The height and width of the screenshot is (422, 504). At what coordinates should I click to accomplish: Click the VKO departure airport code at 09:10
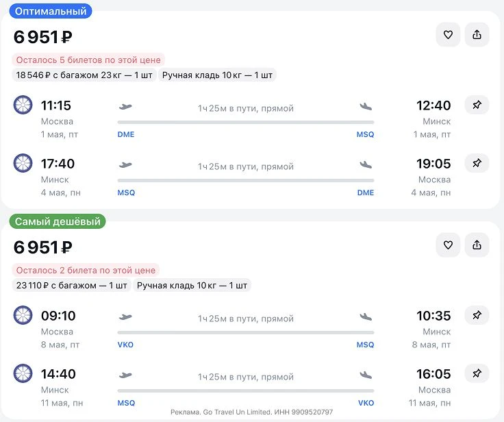[126, 345]
